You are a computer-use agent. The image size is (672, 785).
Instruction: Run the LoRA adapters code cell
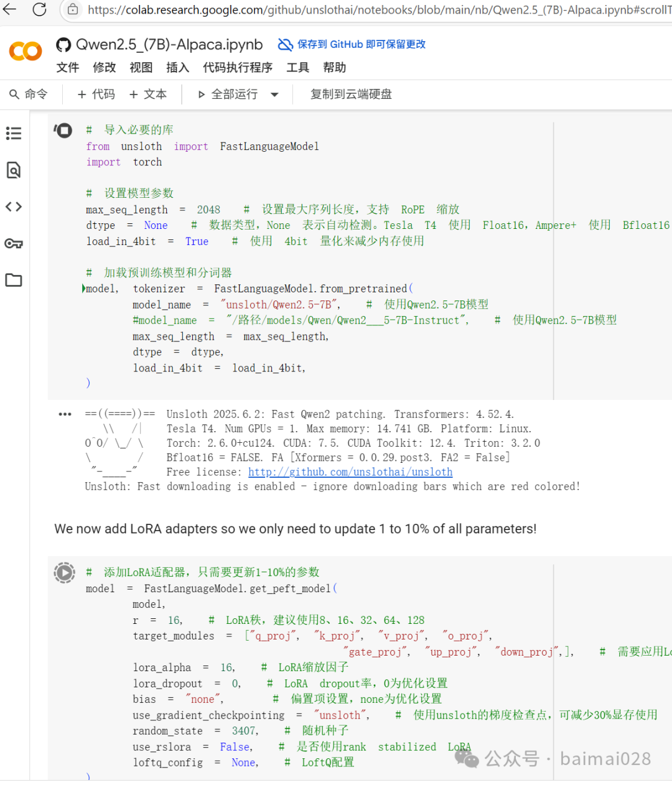[x=64, y=572]
